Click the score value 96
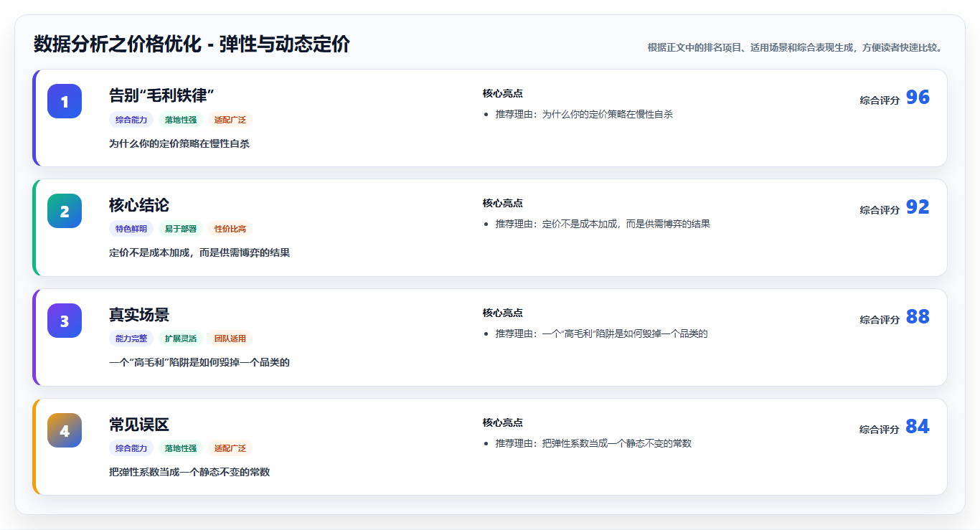 click(x=918, y=98)
